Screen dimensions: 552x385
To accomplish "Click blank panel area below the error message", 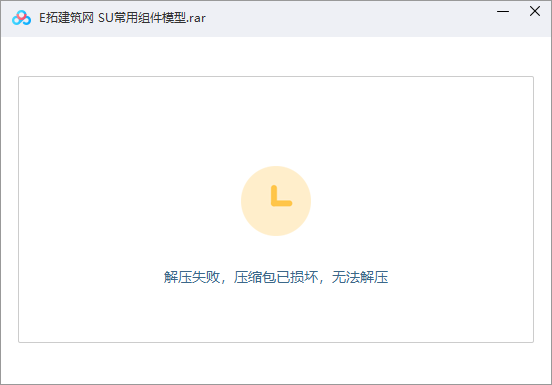I will coord(276,313).
